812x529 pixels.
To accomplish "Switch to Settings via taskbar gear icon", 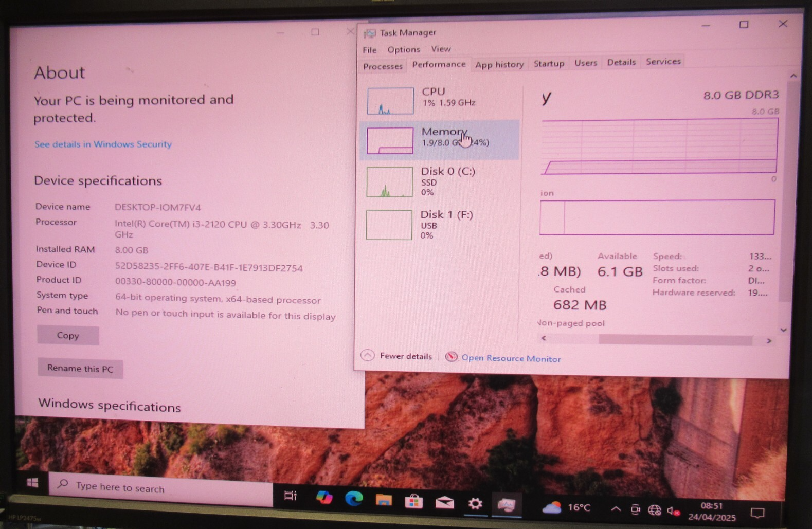I will pos(475,503).
